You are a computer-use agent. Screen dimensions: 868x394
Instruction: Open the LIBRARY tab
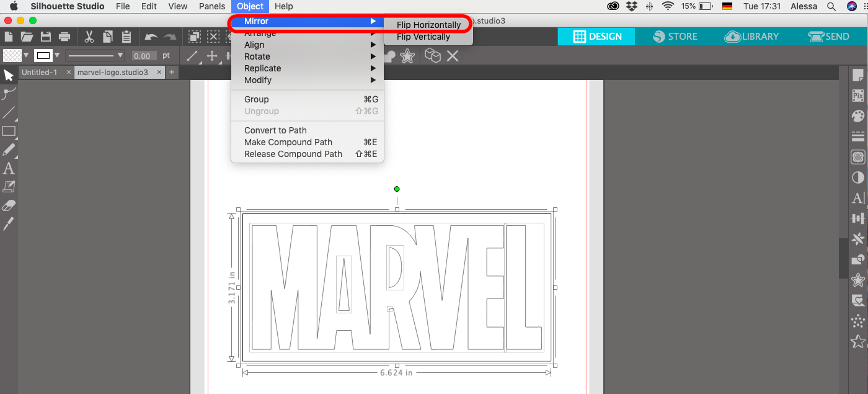pyautogui.click(x=751, y=37)
